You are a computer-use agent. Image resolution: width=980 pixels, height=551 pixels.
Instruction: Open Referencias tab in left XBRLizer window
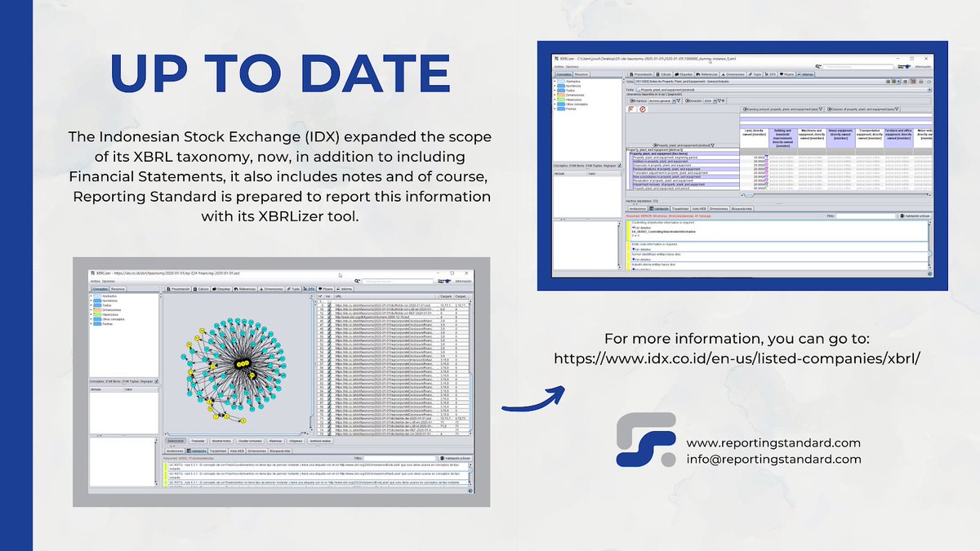(x=243, y=289)
